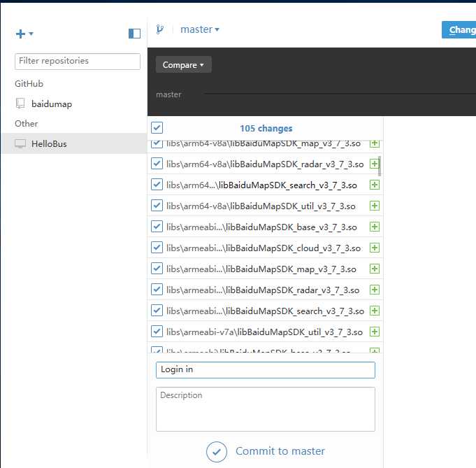Open the master branch dropdown
Image resolution: width=476 pixels, height=468 pixels.
[199, 29]
